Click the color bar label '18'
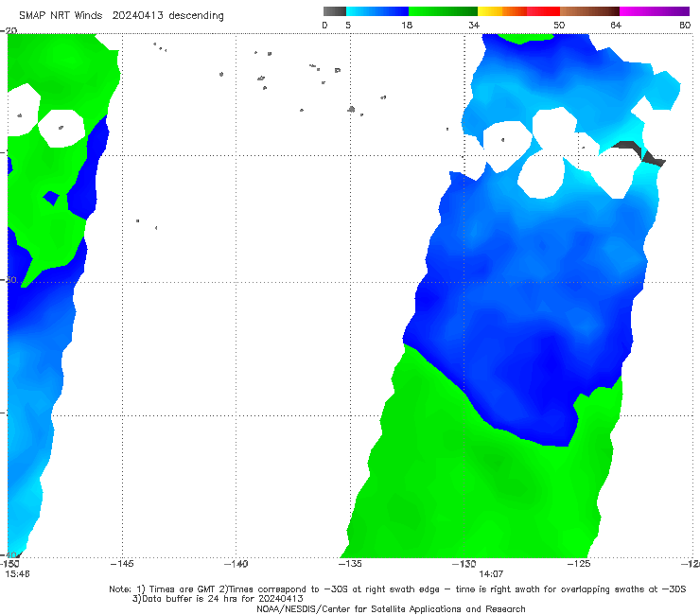Viewport: 700px width, 615px height. [x=407, y=26]
